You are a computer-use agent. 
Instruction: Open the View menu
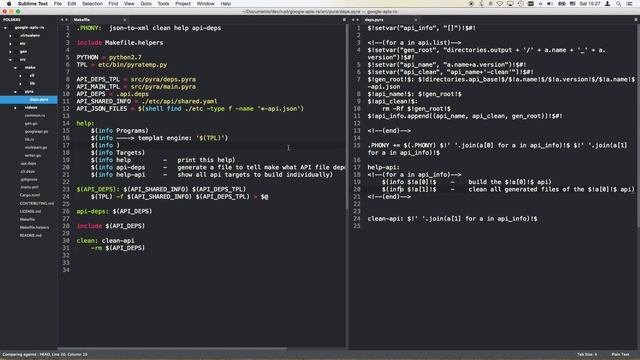coord(129,4)
